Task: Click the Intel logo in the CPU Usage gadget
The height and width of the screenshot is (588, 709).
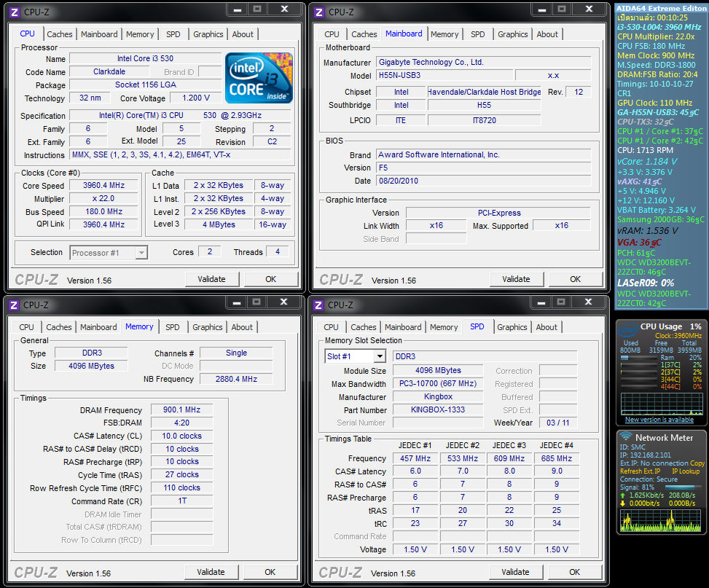Action: [627, 332]
